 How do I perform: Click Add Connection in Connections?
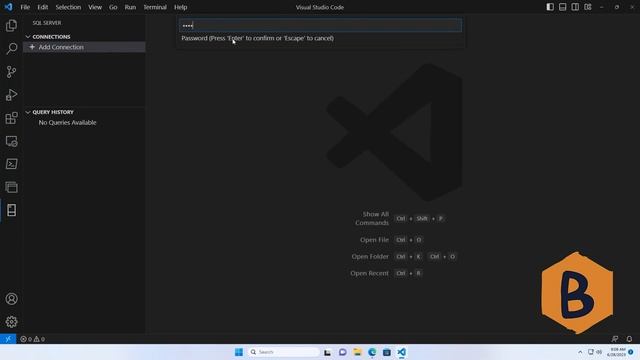point(84,47)
